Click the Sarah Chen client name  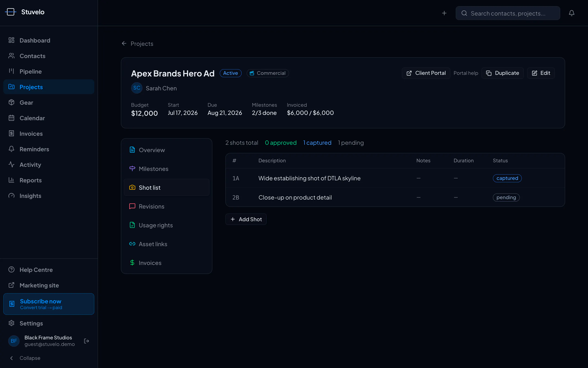tap(161, 88)
